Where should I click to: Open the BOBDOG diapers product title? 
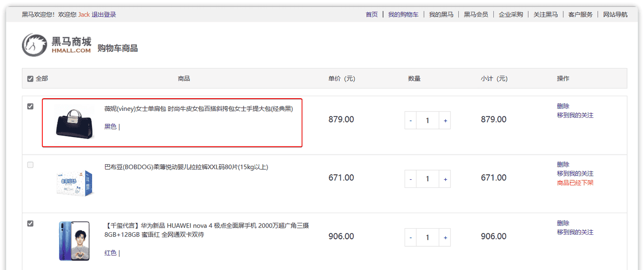click(186, 167)
